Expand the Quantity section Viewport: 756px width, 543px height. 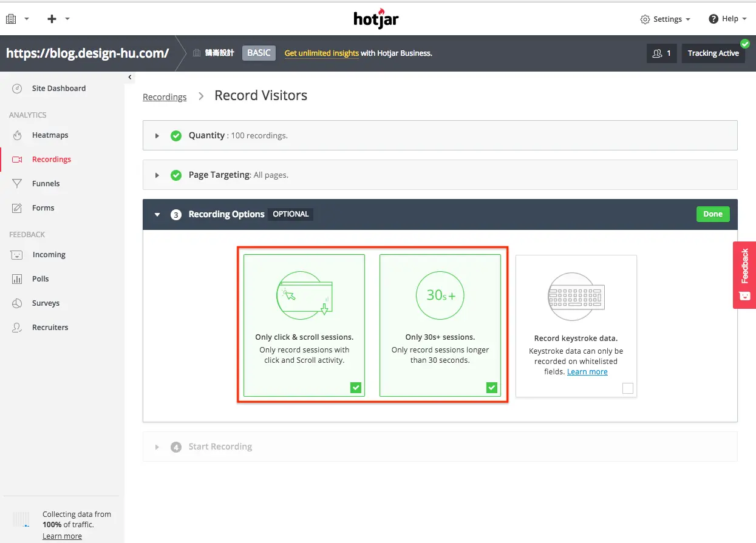[x=440, y=135]
